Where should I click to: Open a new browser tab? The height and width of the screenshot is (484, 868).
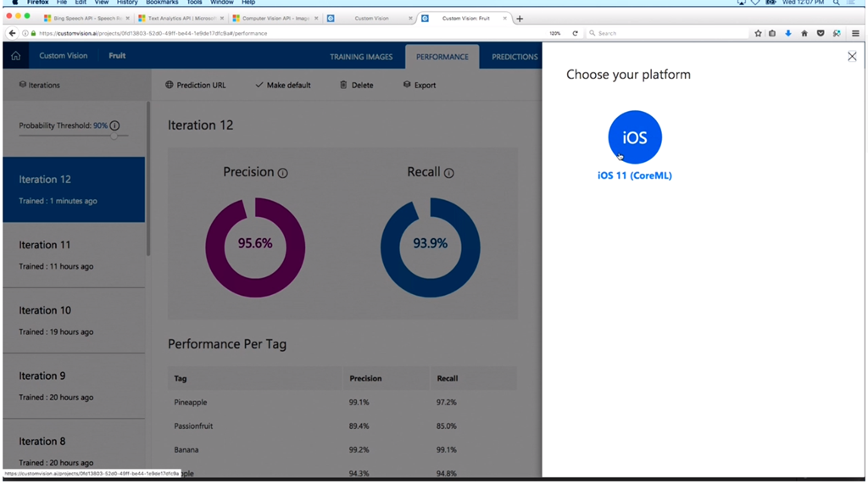(520, 19)
